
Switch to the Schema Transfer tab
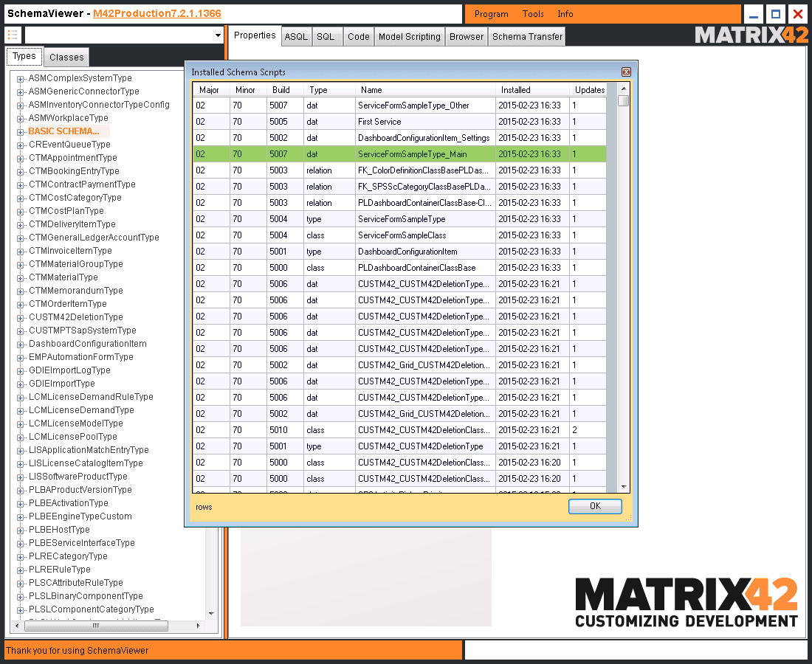(526, 35)
